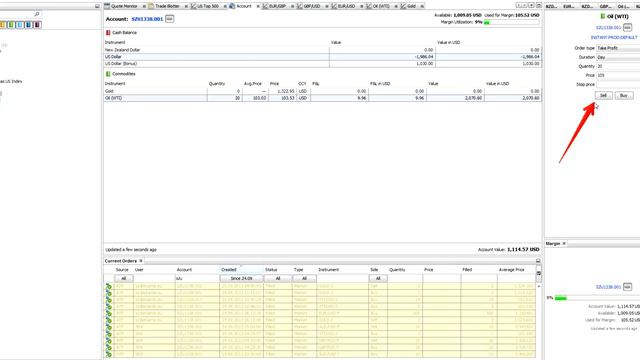Click account picker icon in the Margin panel
The width and height of the screenshot is (640, 360).
[x=627, y=287]
